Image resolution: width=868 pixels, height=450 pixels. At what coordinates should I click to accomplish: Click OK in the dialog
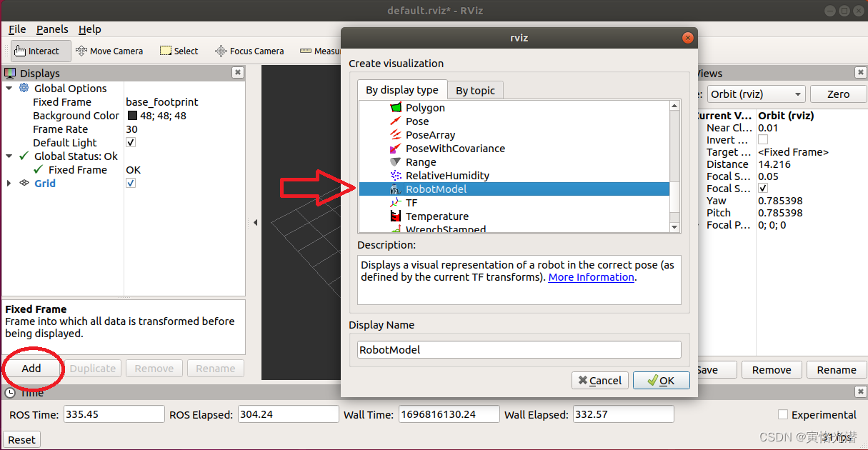pos(662,381)
